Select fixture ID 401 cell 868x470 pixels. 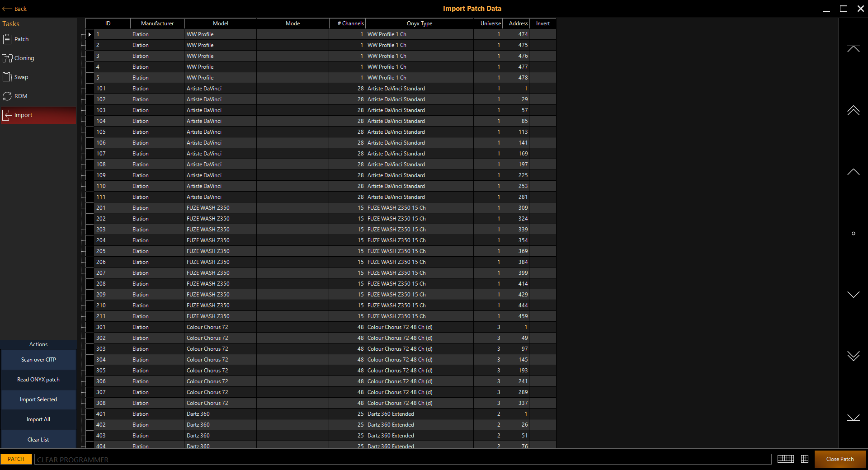tap(112, 414)
